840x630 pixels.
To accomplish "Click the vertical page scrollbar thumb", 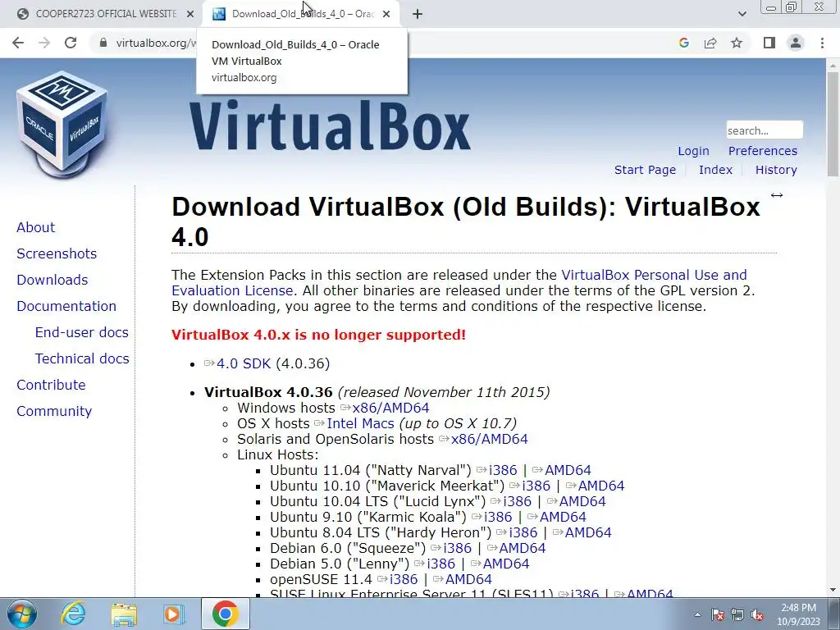I will point(833,123).
